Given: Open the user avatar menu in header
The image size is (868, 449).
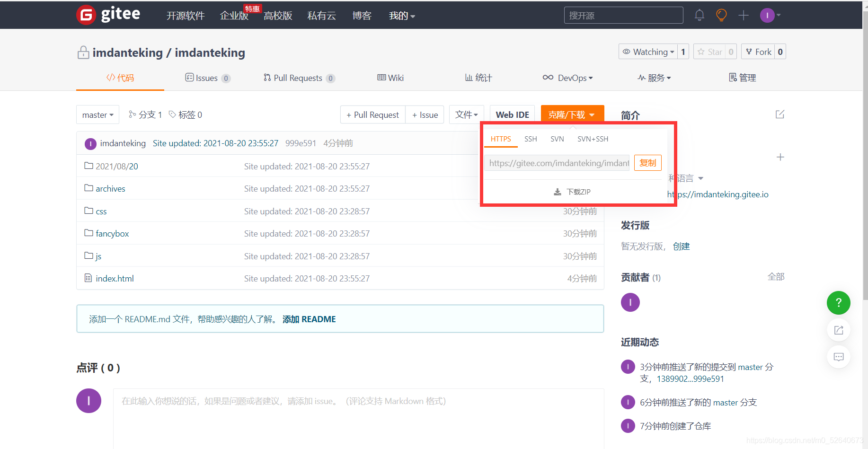Looking at the screenshot, I should [x=770, y=15].
